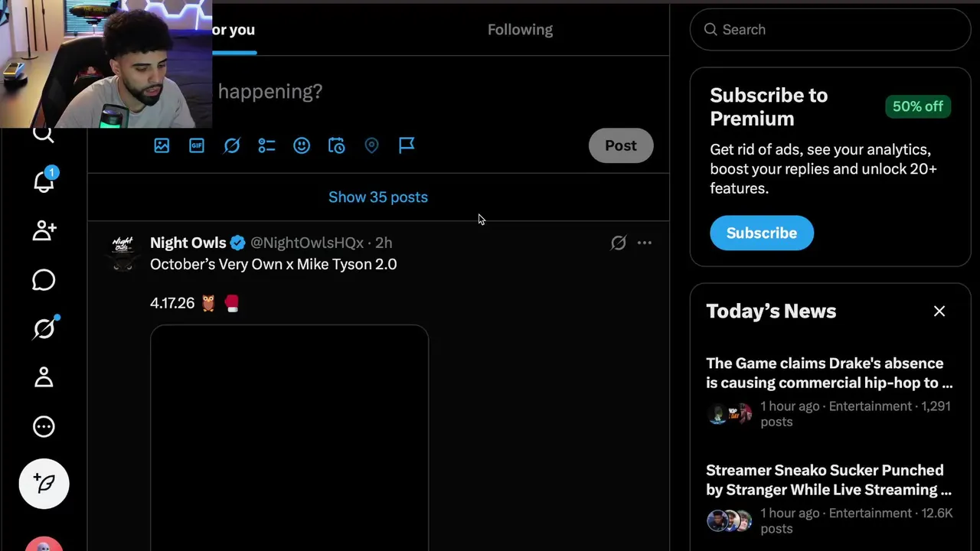Image resolution: width=980 pixels, height=551 pixels.
Task: Schedule the post with calendar icon
Action: pos(336,145)
